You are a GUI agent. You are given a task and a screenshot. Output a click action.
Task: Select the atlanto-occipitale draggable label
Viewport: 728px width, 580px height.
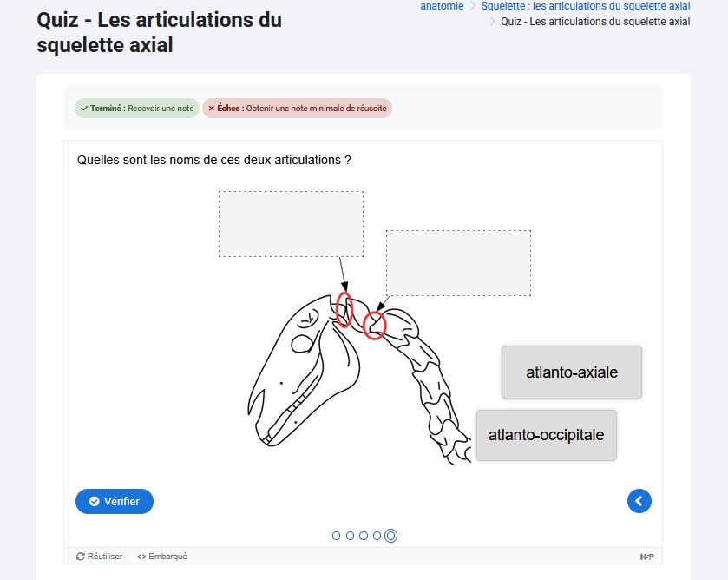(547, 435)
